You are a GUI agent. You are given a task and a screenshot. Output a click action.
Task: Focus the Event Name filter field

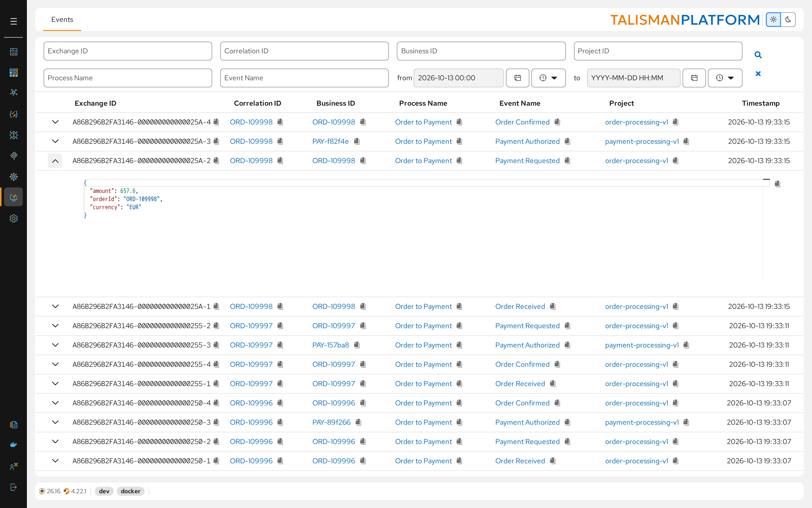[x=304, y=78]
